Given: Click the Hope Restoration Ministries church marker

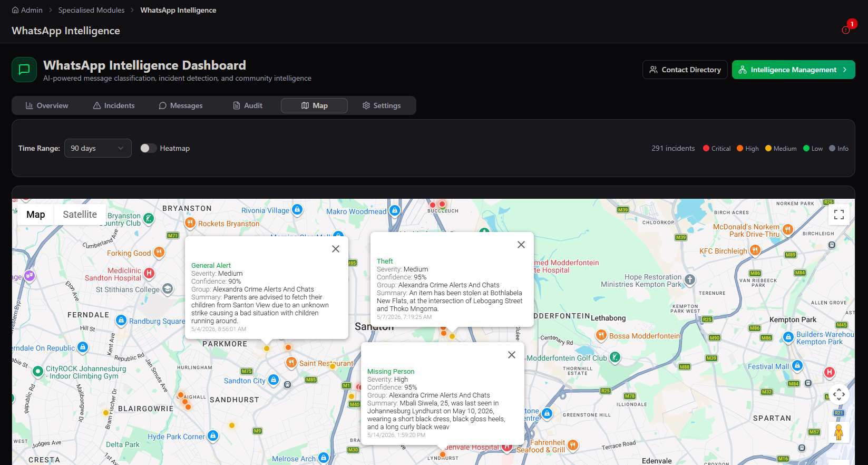Looking at the screenshot, I should (690, 280).
